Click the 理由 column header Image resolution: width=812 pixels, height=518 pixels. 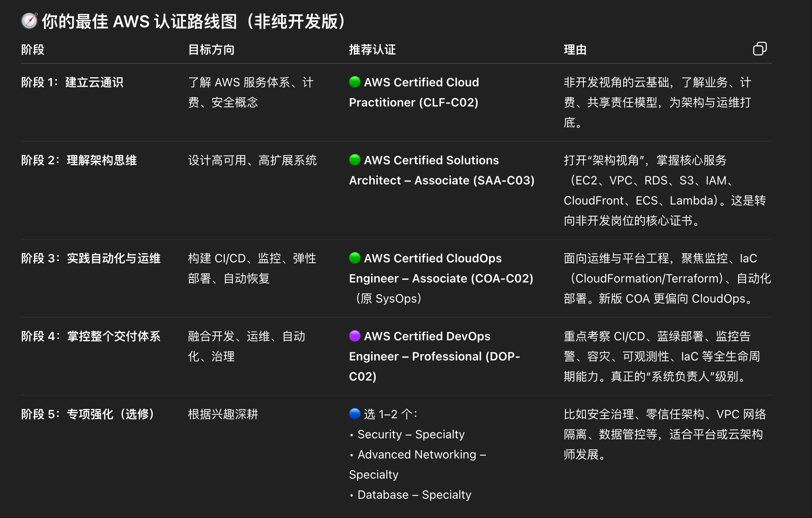575,49
